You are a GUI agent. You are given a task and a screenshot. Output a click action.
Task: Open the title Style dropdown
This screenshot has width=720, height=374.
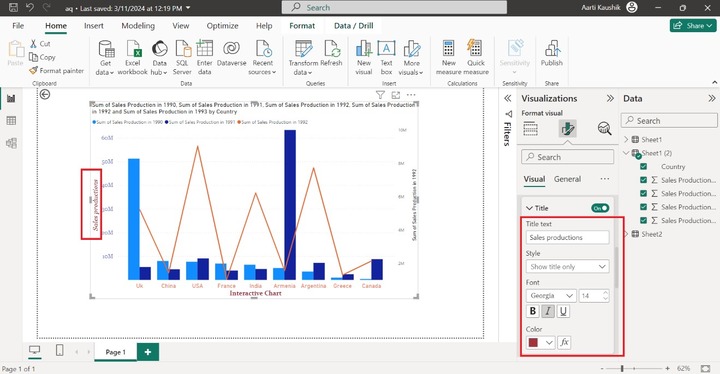[x=568, y=266]
